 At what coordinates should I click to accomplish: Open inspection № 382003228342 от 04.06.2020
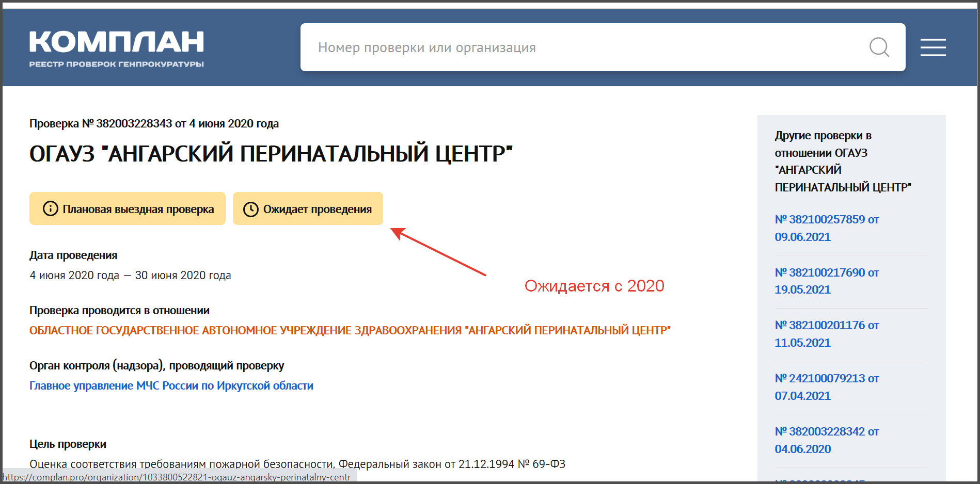pyautogui.click(x=827, y=440)
